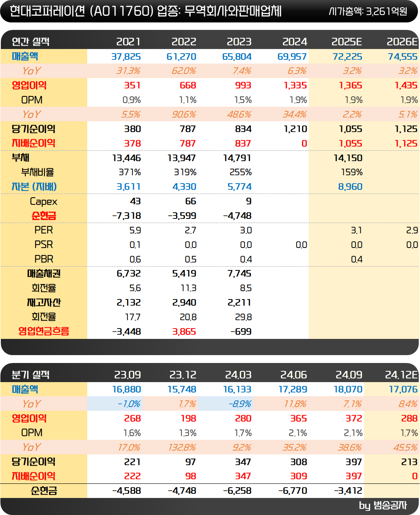420x515 pixels.
Task: Click the by 범송공자 credit text
Action: point(383,505)
